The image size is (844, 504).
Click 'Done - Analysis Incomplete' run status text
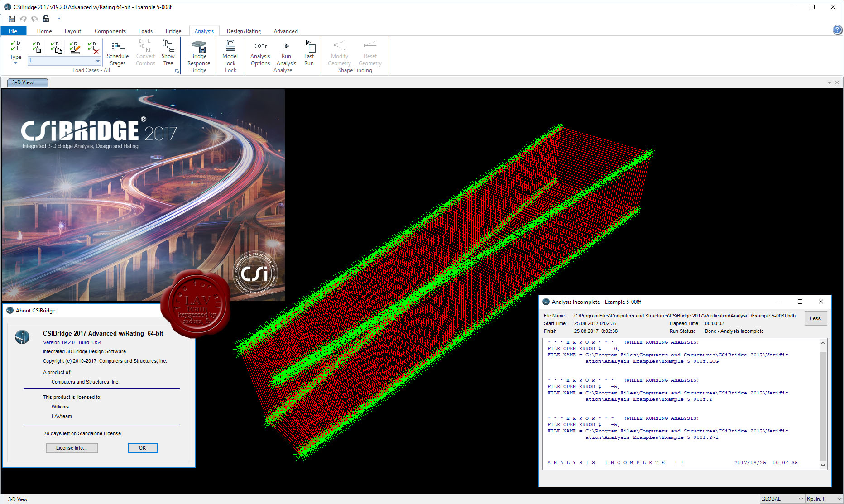[734, 331]
